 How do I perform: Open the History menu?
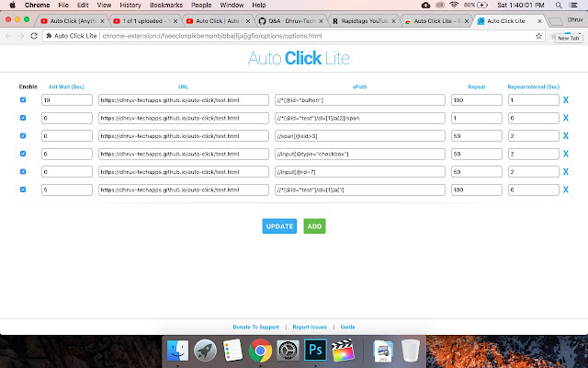pyautogui.click(x=130, y=6)
